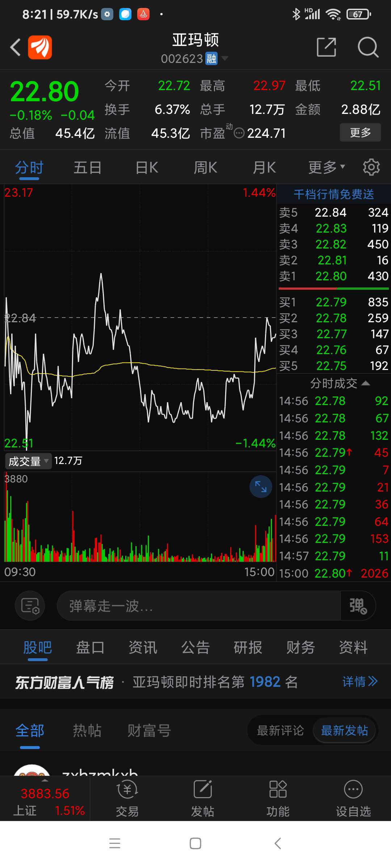Switch to 最新发帖 sort option
Screen dimensions: 391x868
344,731
